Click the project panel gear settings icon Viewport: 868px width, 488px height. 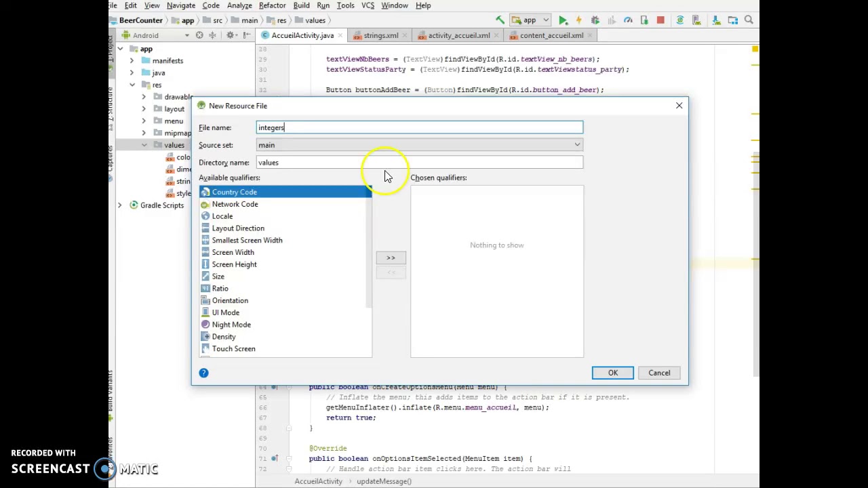(x=231, y=35)
